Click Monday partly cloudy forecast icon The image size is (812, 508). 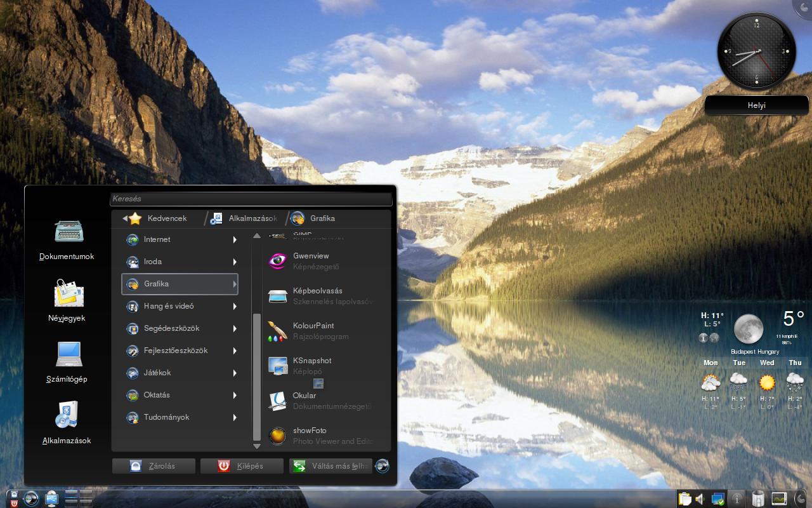point(710,383)
